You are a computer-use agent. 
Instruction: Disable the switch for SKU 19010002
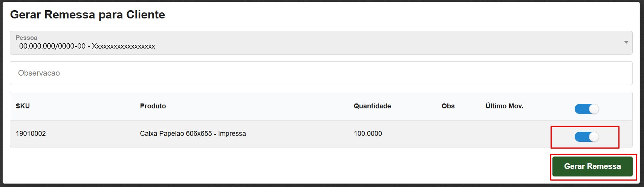coord(586,137)
